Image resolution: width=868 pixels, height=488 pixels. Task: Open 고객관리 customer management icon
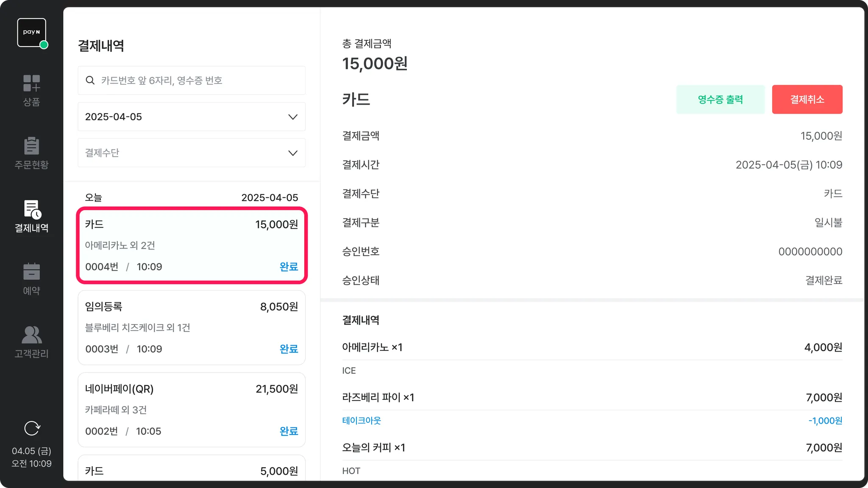coord(32,335)
